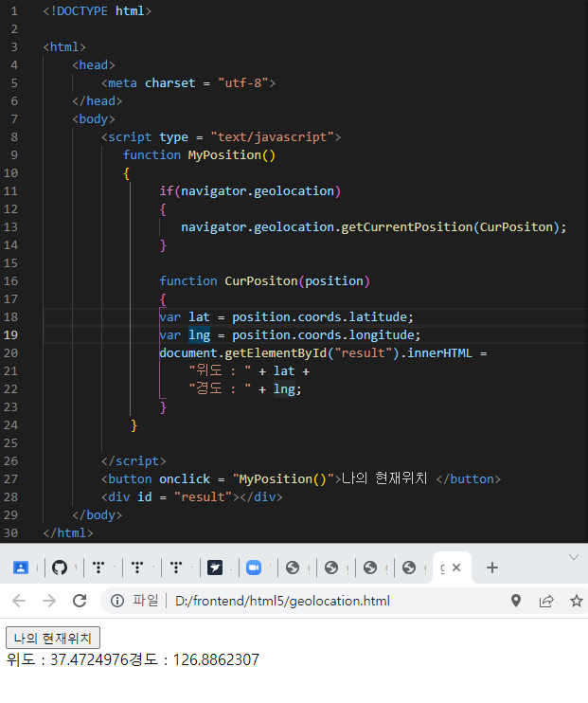Click the DOCTYPE html declaration
Screen dimensions: 588x703
(x=98, y=10)
